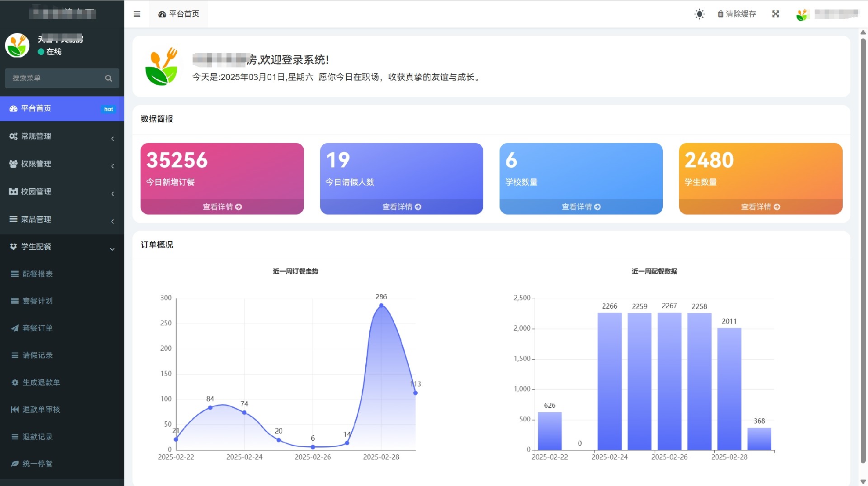Expand the 权限管理 chevron arrow

(x=113, y=166)
